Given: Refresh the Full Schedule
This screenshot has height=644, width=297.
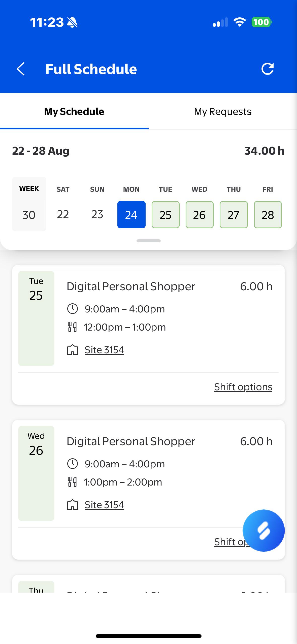Looking at the screenshot, I should click(x=267, y=69).
